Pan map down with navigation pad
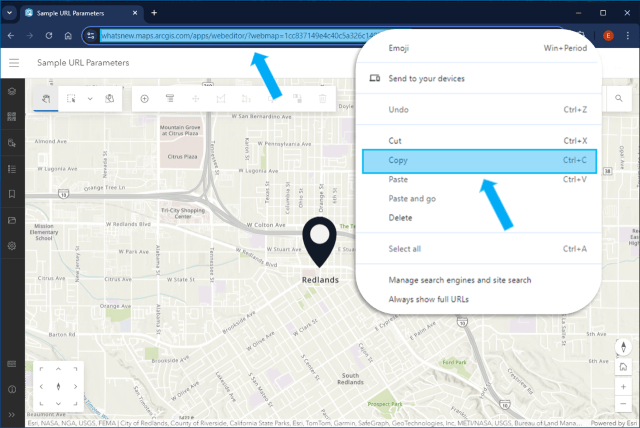 (58, 404)
